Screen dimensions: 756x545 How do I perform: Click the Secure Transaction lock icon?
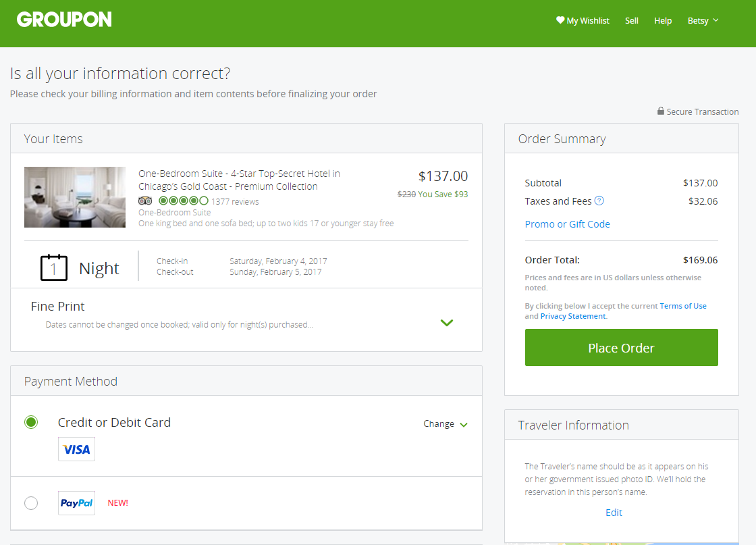661,111
